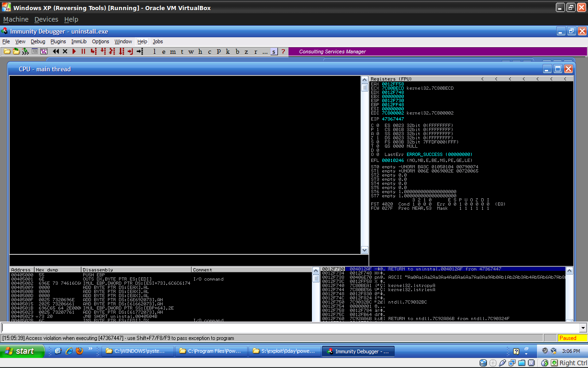Click the Step into toolbar icon
Screen dimensions: 588x368
pos(93,52)
